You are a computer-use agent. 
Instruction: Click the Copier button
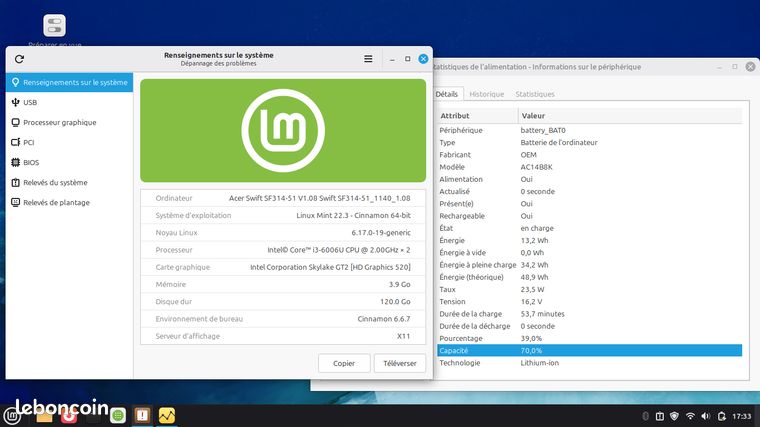pyautogui.click(x=344, y=363)
